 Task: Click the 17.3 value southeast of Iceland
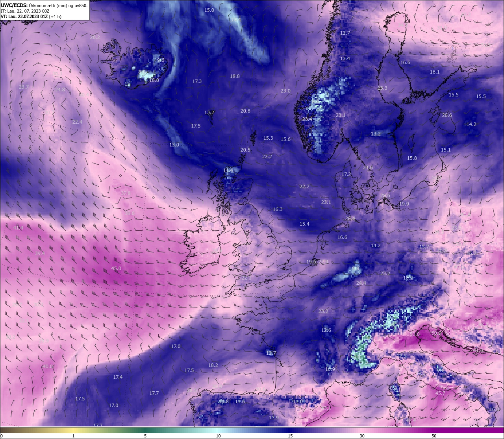[197, 82]
